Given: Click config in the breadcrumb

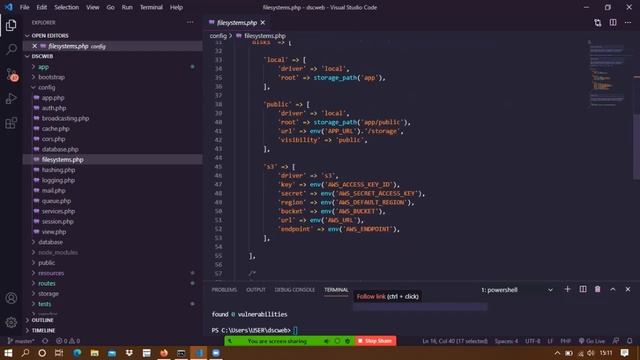Looking at the screenshot, I should [218, 36].
